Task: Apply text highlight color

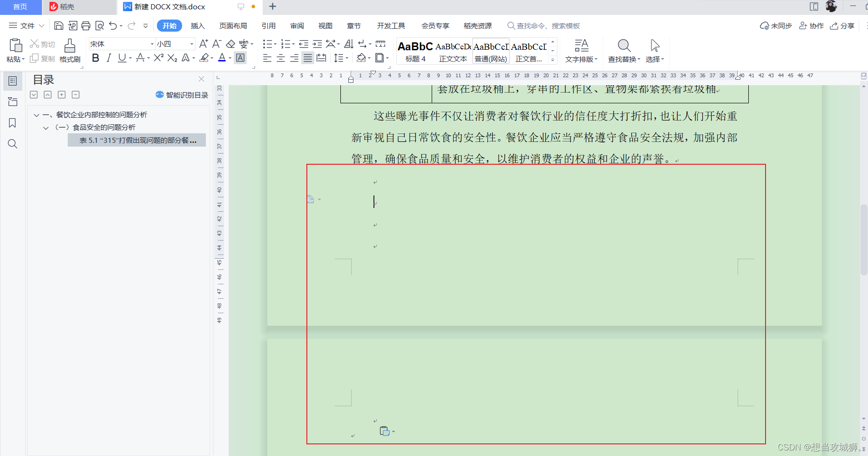Action: (x=204, y=58)
